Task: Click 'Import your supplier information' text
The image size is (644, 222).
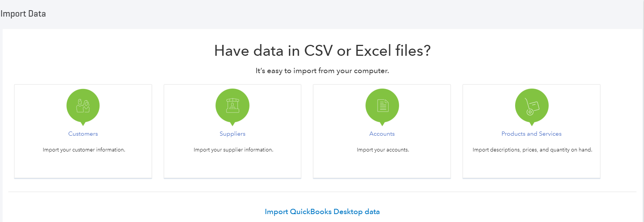Action: click(234, 150)
